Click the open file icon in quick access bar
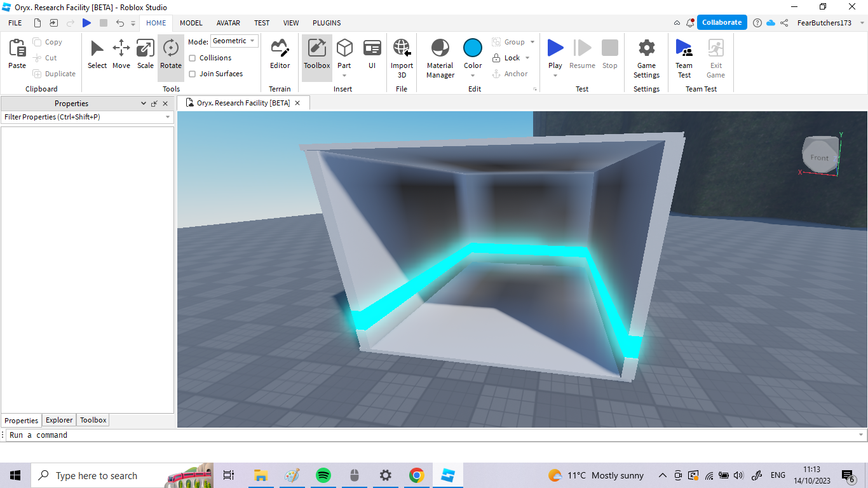The width and height of the screenshot is (868, 488). click(x=54, y=23)
